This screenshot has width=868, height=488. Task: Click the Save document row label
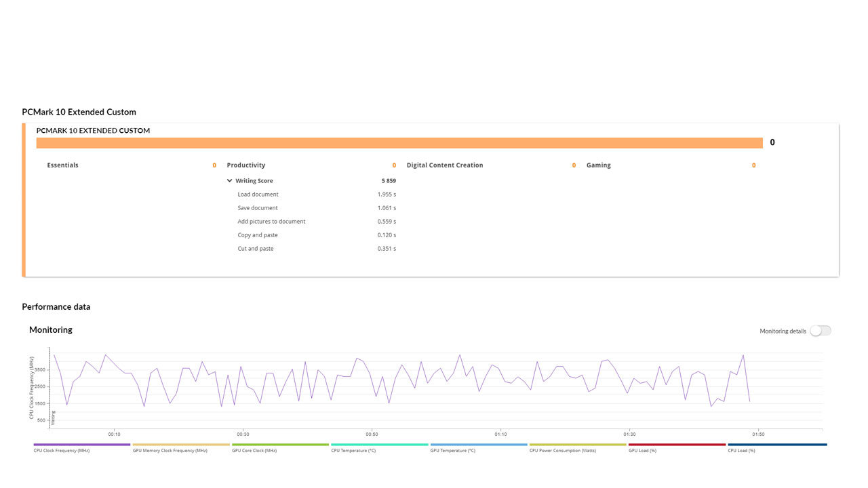(258, 208)
